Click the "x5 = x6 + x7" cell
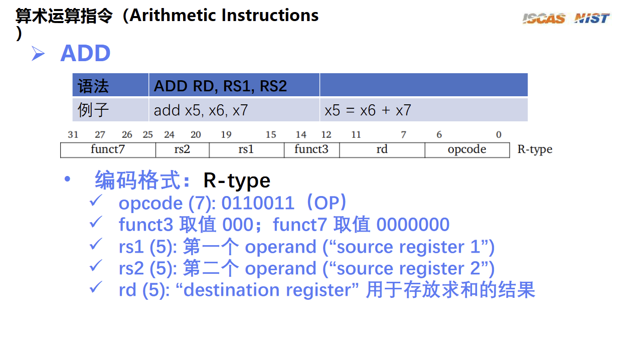 coord(424,110)
